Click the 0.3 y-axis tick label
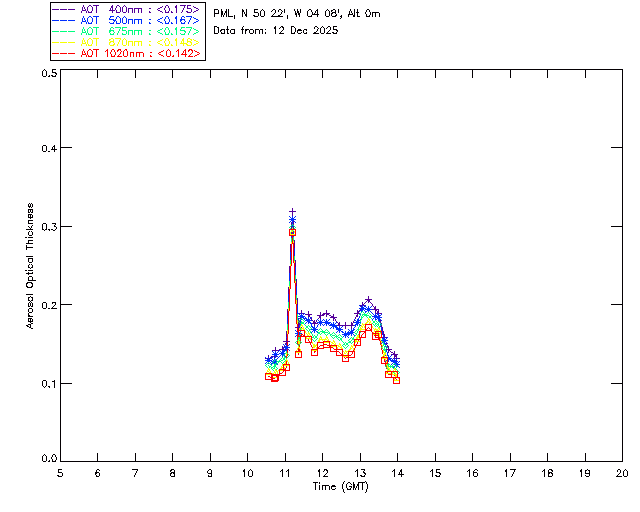Viewport: 640px width, 512px height. [x=49, y=227]
